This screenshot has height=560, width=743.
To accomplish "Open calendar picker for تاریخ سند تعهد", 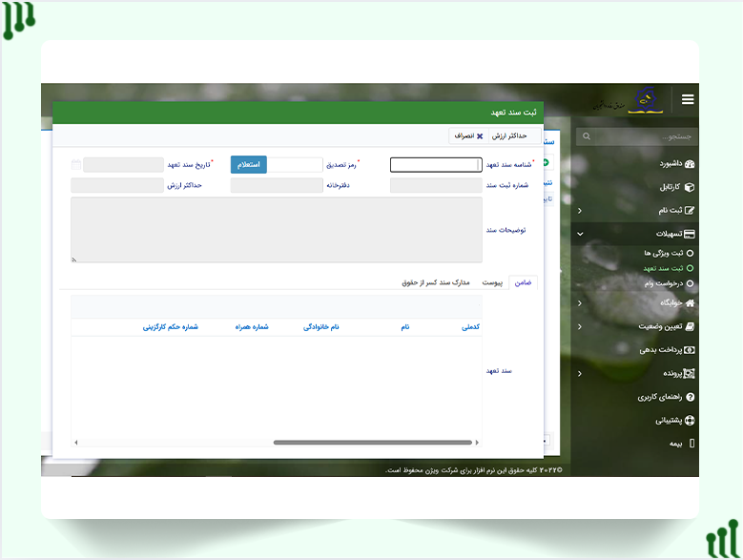I will (76, 164).
